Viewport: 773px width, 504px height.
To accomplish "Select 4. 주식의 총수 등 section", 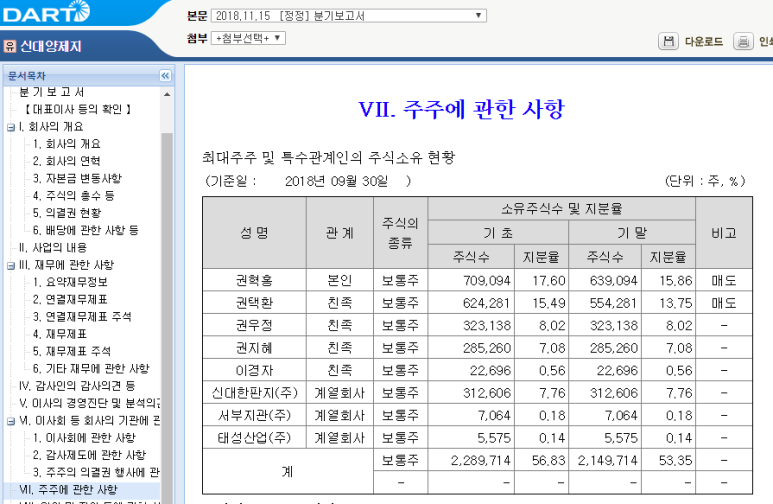I will click(73, 195).
